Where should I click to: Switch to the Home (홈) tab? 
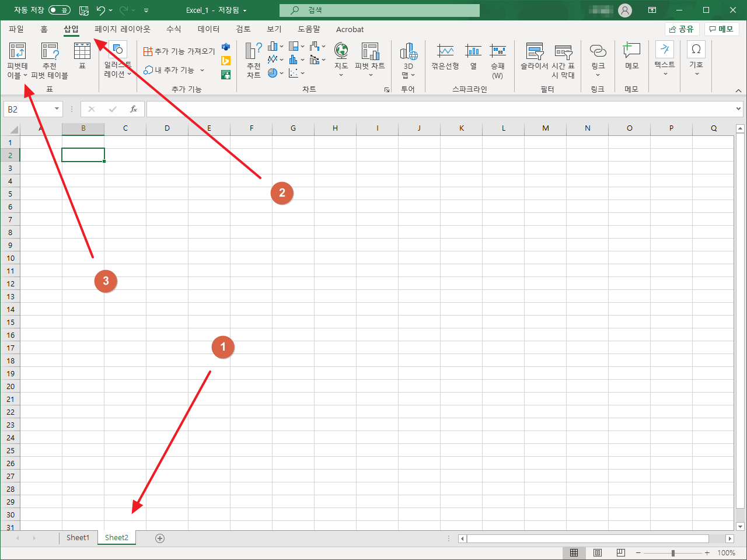pos(44,29)
